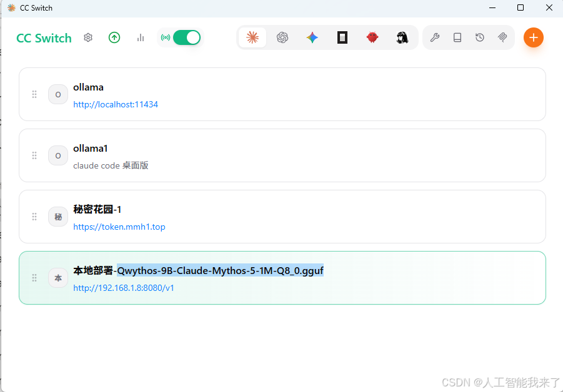Minimize the CC Switch window
This screenshot has height=392, width=563.
click(x=492, y=7)
